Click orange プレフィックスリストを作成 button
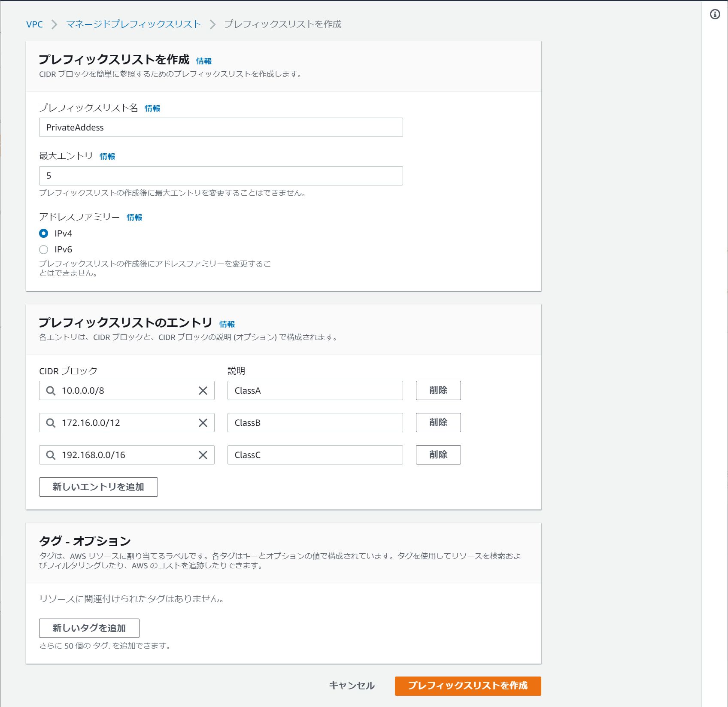The height and width of the screenshot is (707, 728). (468, 686)
